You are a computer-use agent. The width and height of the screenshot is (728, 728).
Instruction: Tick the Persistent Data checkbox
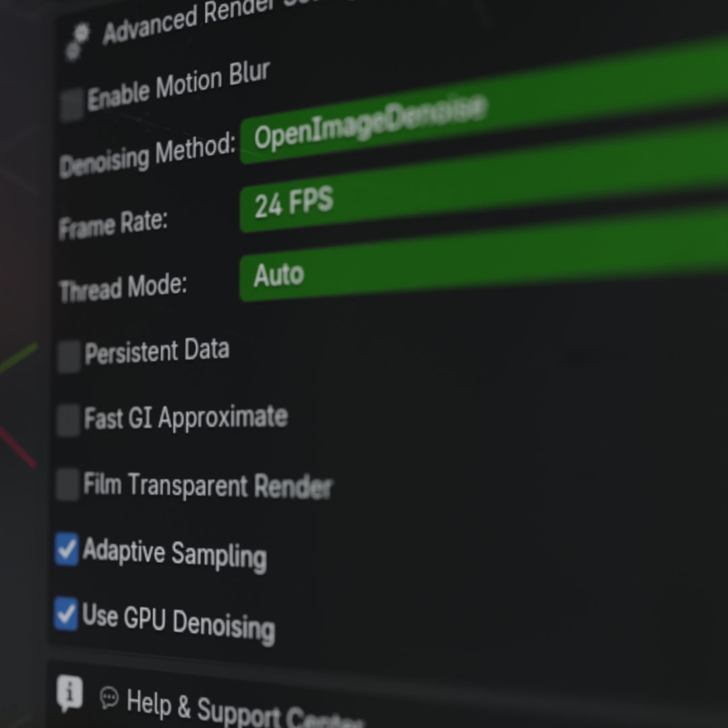[69, 356]
